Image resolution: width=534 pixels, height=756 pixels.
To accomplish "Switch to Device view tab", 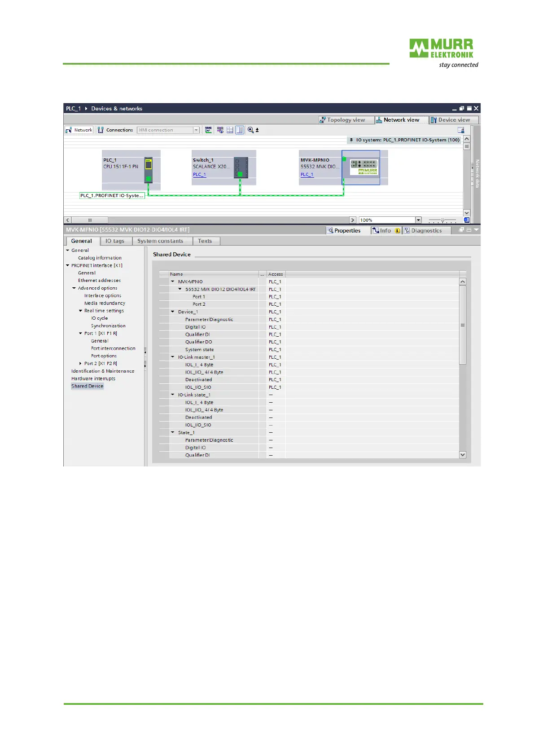I will (x=454, y=120).
